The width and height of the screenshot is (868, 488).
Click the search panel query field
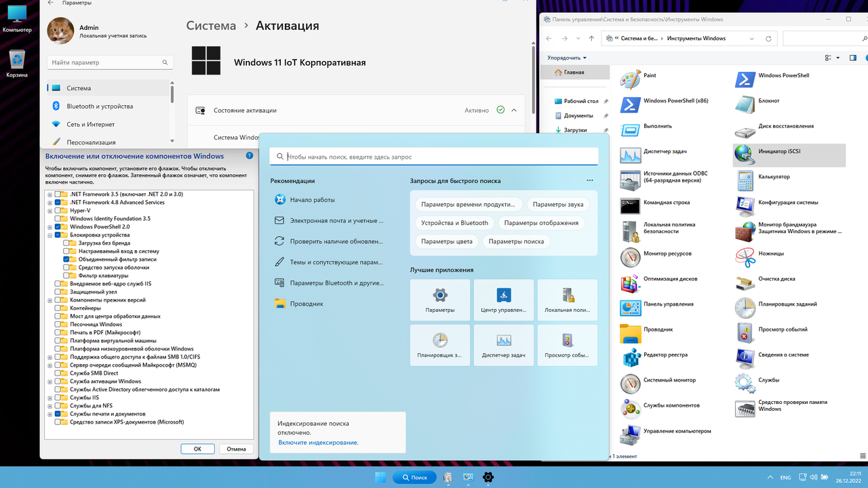pos(434,157)
